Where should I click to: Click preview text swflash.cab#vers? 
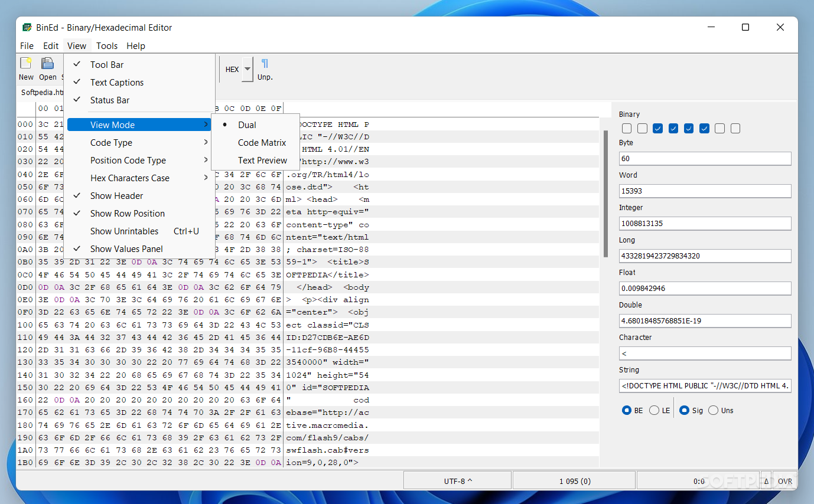tap(327, 450)
